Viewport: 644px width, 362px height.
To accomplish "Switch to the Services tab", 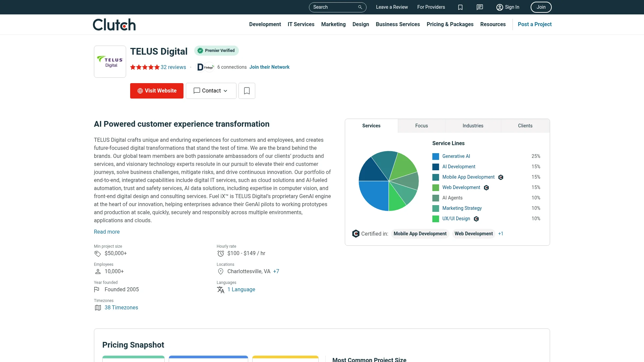I will tap(371, 126).
